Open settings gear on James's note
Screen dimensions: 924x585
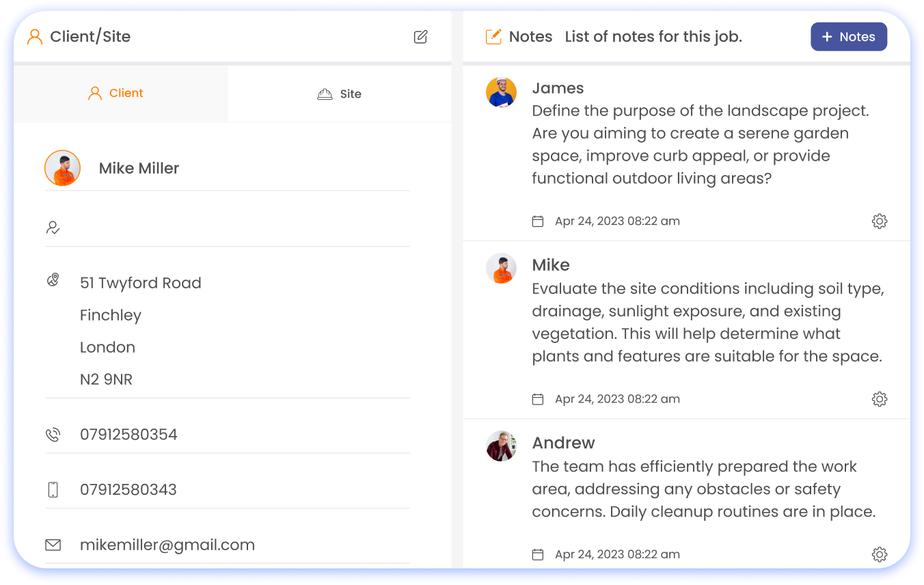coord(880,221)
